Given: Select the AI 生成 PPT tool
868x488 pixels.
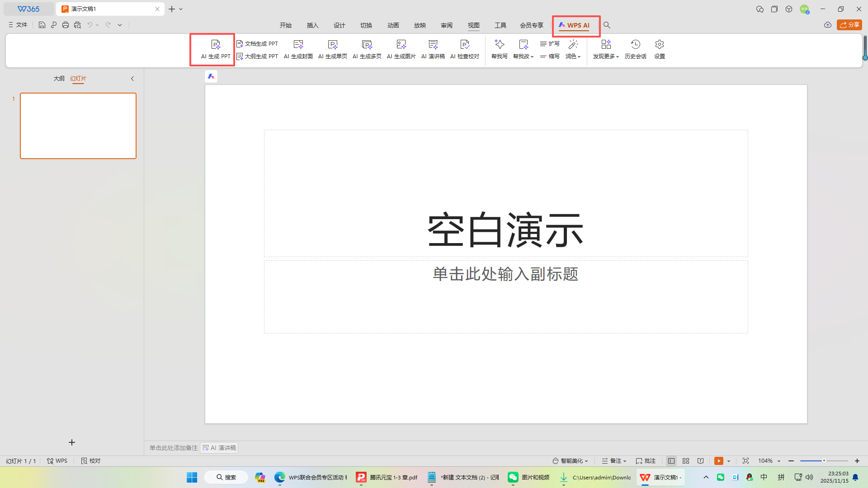Looking at the screenshot, I should [x=215, y=50].
